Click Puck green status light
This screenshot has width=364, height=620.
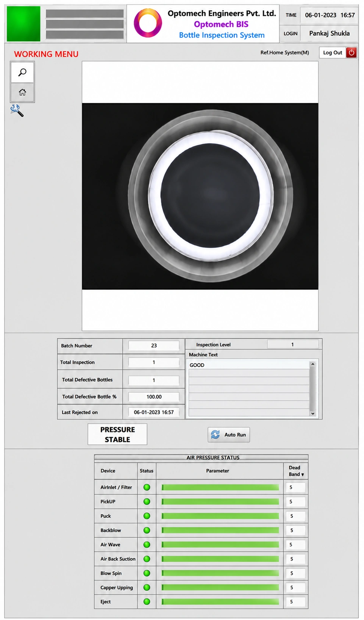147,516
